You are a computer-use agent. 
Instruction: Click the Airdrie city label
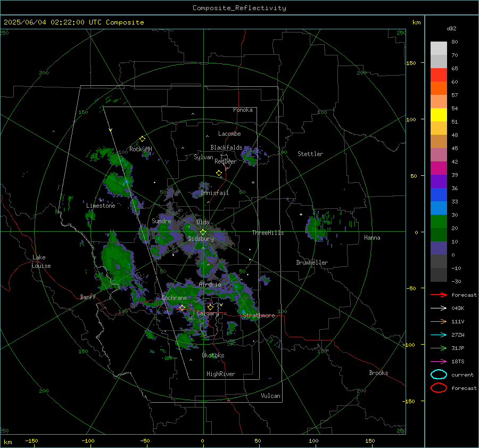[210, 284]
